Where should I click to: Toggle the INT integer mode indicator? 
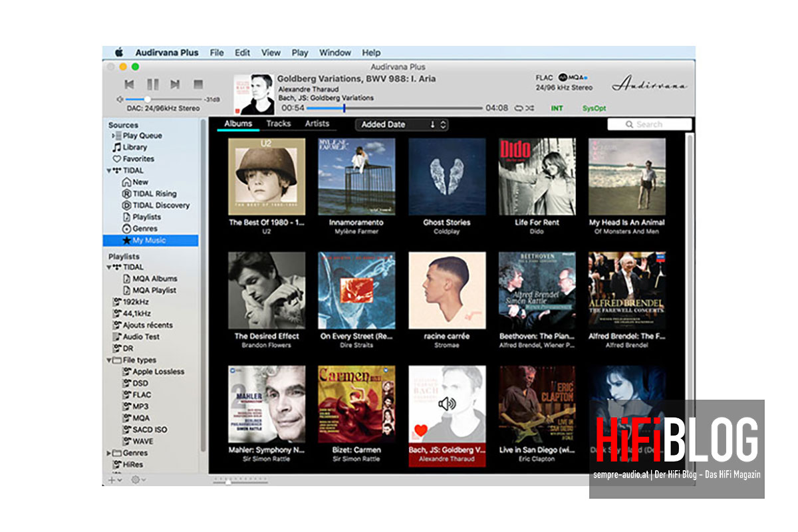[x=557, y=108]
